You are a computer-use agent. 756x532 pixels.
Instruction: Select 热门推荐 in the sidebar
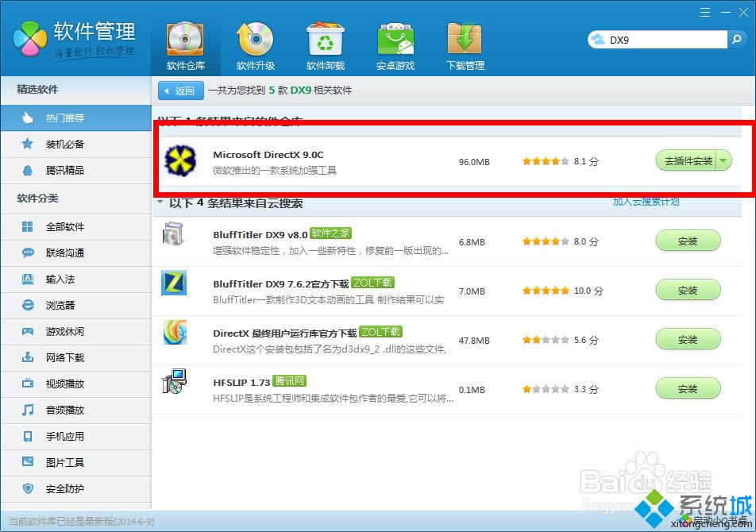[75, 118]
